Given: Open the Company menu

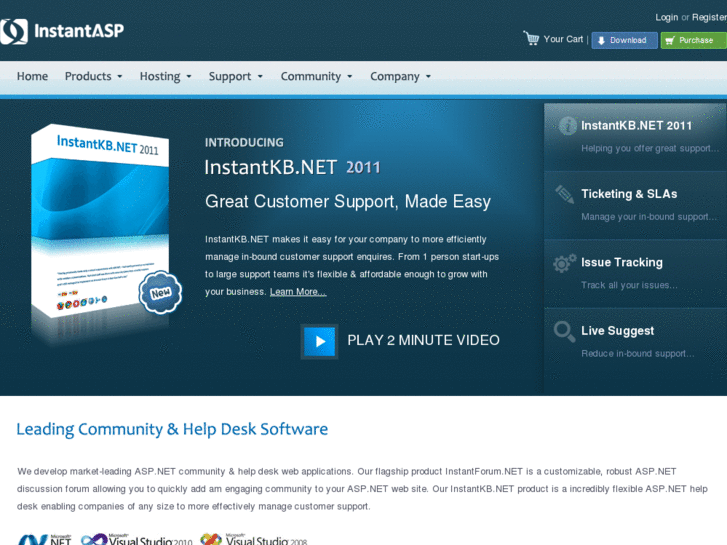Looking at the screenshot, I should [x=401, y=76].
